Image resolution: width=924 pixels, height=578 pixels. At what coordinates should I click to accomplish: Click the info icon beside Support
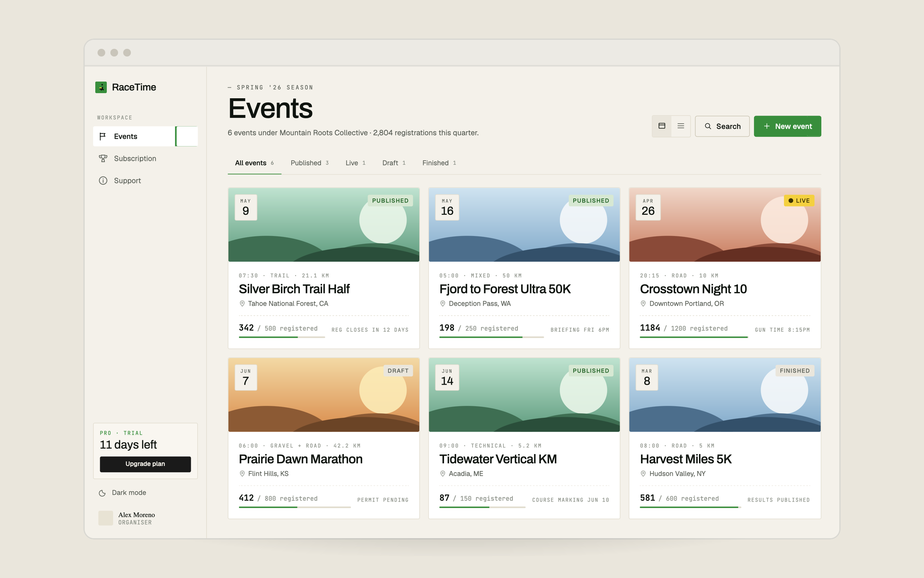[x=103, y=181]
